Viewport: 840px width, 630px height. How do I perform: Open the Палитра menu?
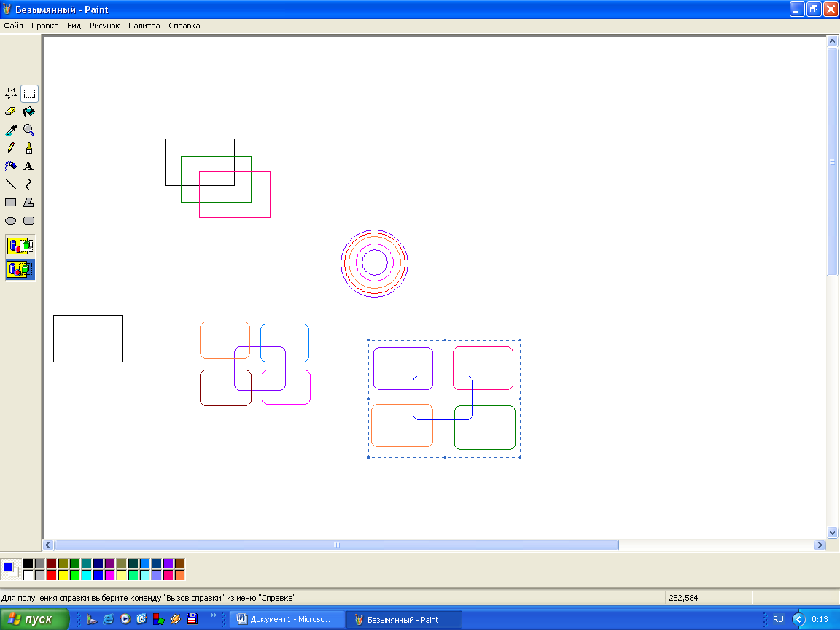pos(144,26)
